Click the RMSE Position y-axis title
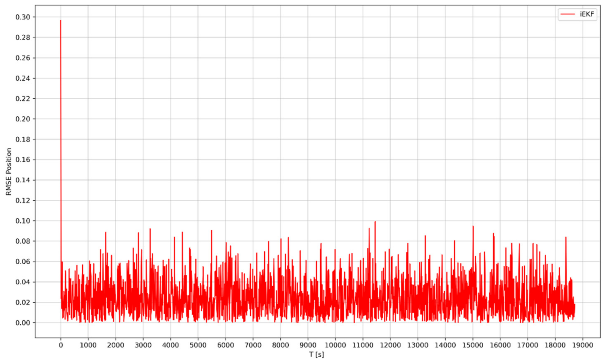 click(x=9, y=172)
